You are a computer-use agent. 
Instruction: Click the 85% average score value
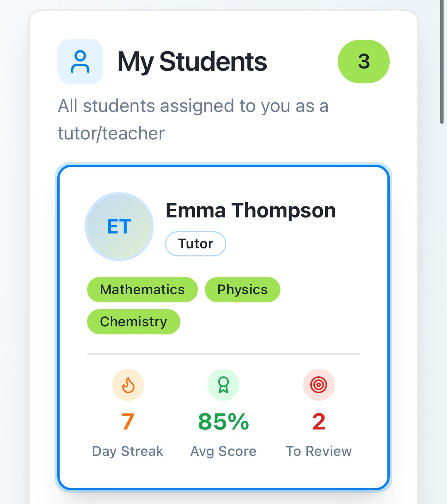[x=223, y=422]
